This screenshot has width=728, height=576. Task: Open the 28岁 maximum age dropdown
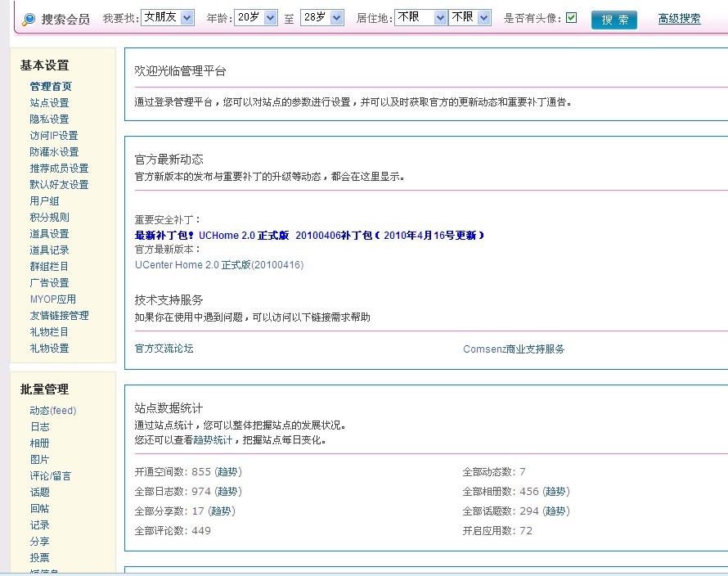tap(322, 18)
